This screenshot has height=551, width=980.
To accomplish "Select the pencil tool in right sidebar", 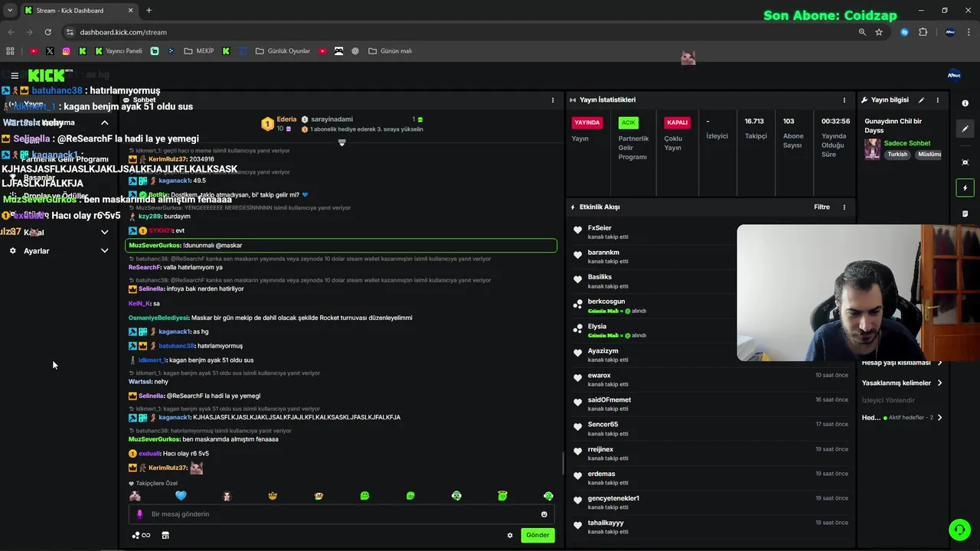I will (x=965, y=129).
